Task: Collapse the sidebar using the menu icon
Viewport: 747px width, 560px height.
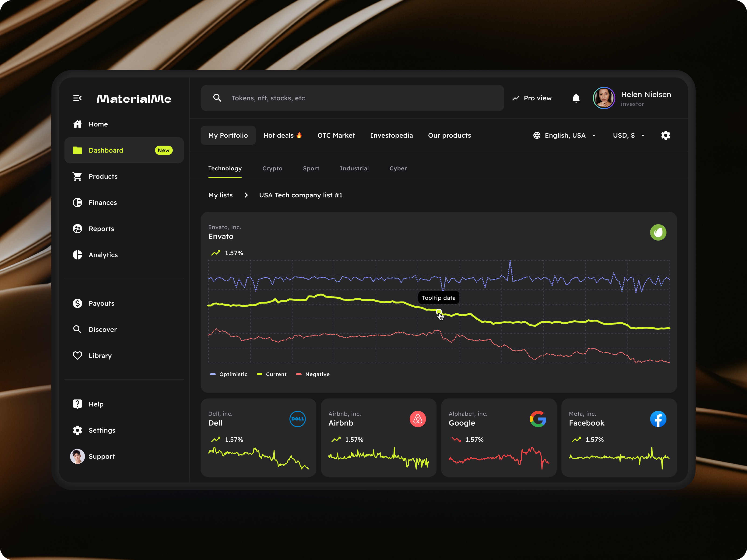Action: 77,98
